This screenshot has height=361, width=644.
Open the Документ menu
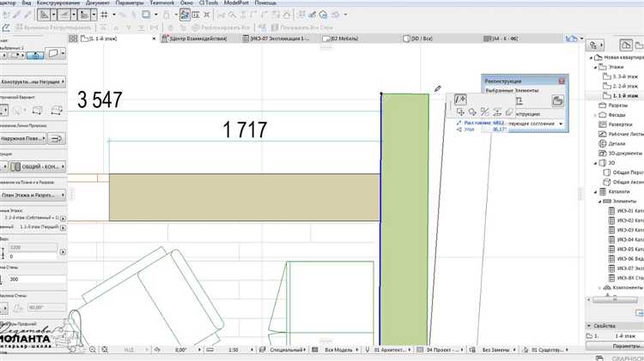(98, 3)
